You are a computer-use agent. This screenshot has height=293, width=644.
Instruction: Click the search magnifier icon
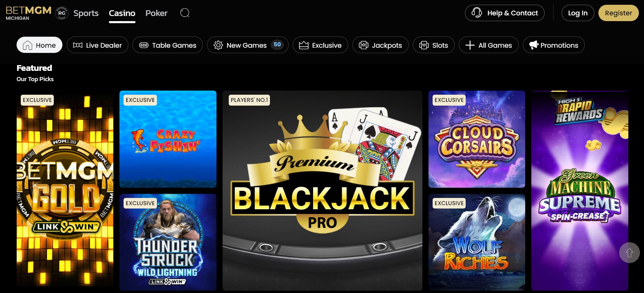[x=185, y=13]
